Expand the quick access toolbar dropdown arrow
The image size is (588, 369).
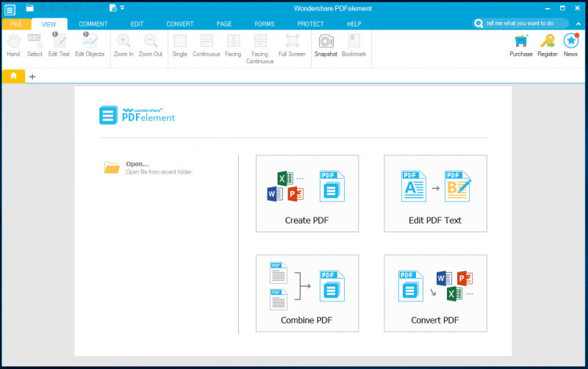tap(122, 7)
